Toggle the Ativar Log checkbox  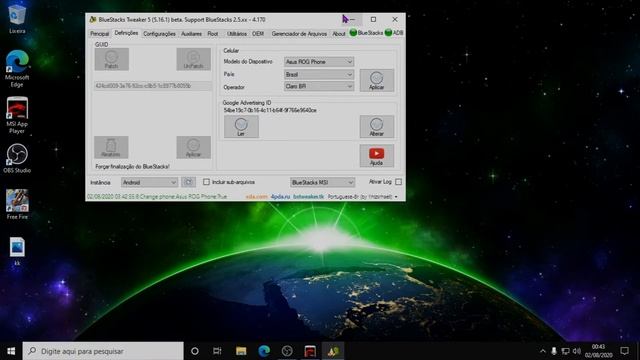pyautogui.click(x=398, y=182)
